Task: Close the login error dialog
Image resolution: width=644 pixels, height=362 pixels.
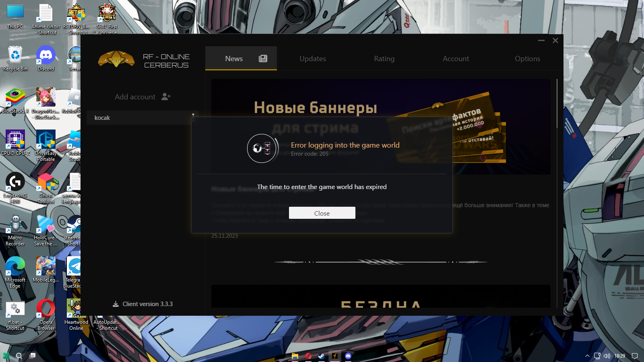Action: [x=322, y=213]
